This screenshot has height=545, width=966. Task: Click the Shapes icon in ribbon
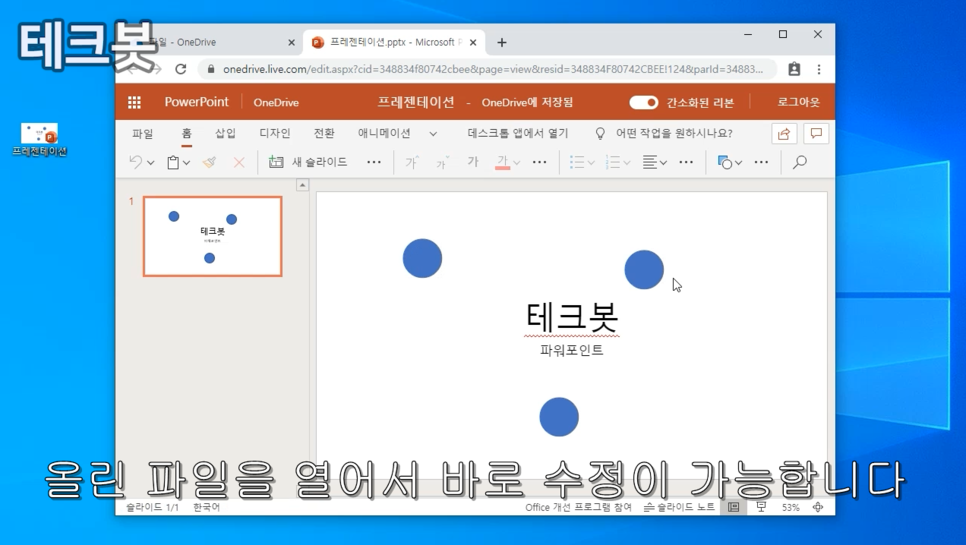pos(724,162)
